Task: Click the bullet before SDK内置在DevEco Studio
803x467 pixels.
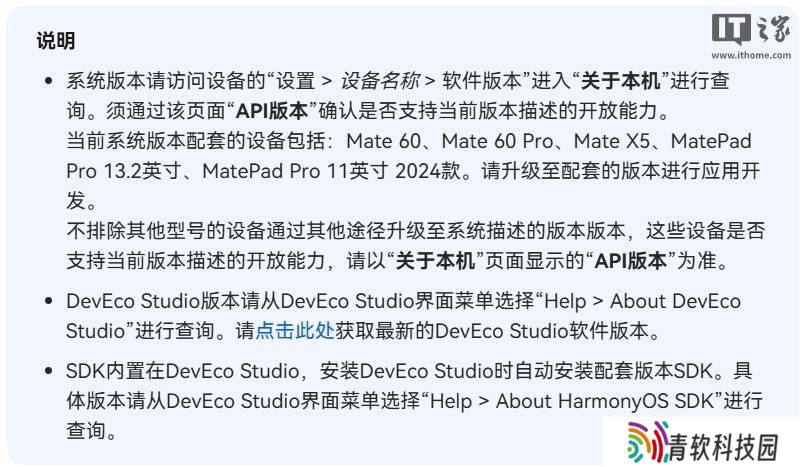Action: 49,371
